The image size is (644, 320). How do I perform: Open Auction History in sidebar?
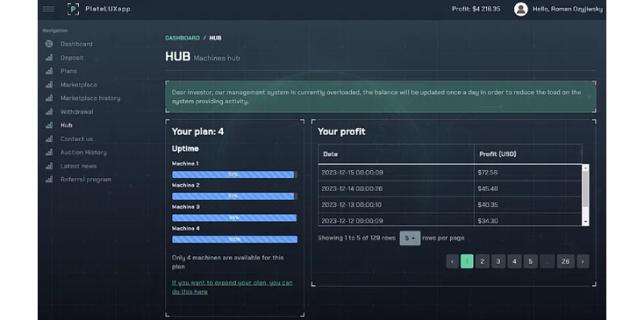(x=84, y=152)
